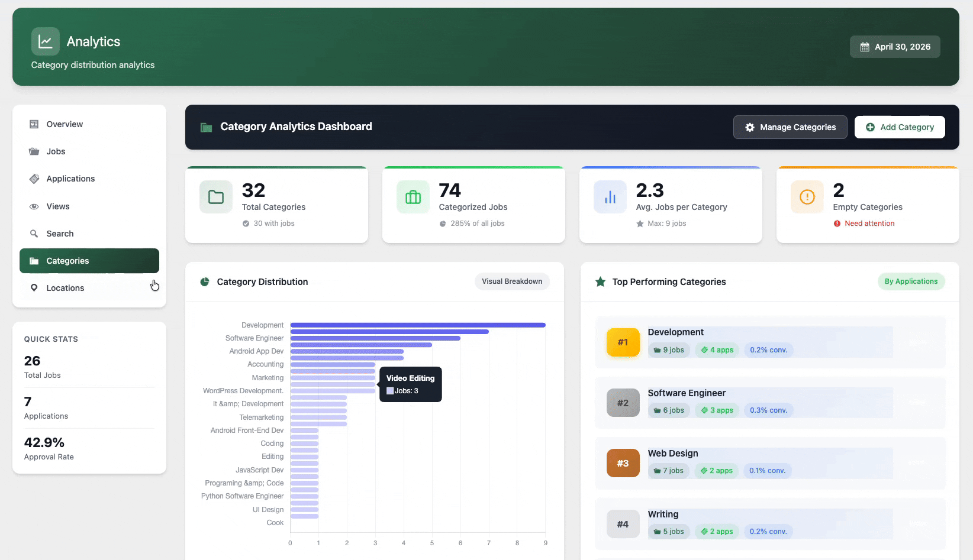Click the folder icon on Total Categories card
Screen dimensions: 973x560
pos(216,197)
